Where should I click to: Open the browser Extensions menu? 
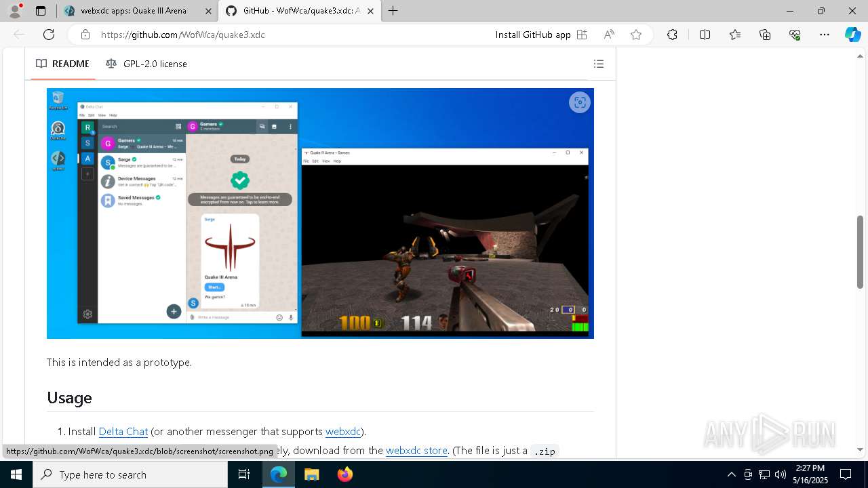pos(672,35)
